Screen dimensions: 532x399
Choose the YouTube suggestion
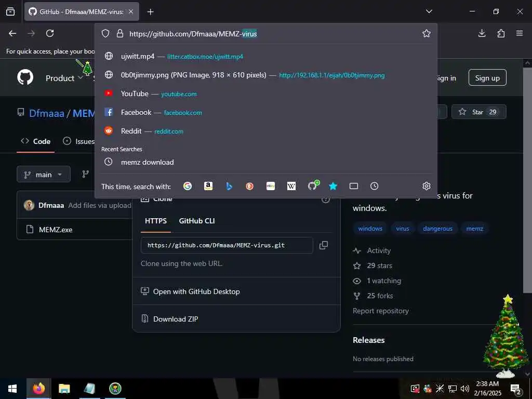tap(265, 94)
